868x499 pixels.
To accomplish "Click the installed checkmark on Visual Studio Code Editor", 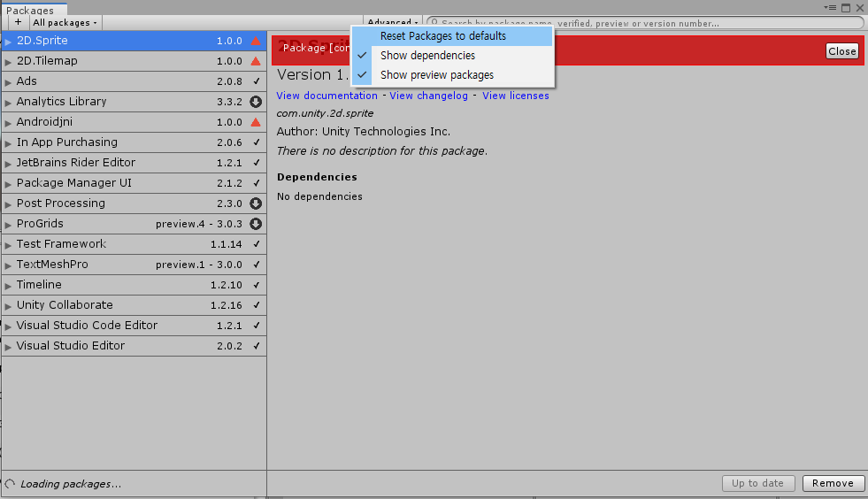I will point(257,326).
